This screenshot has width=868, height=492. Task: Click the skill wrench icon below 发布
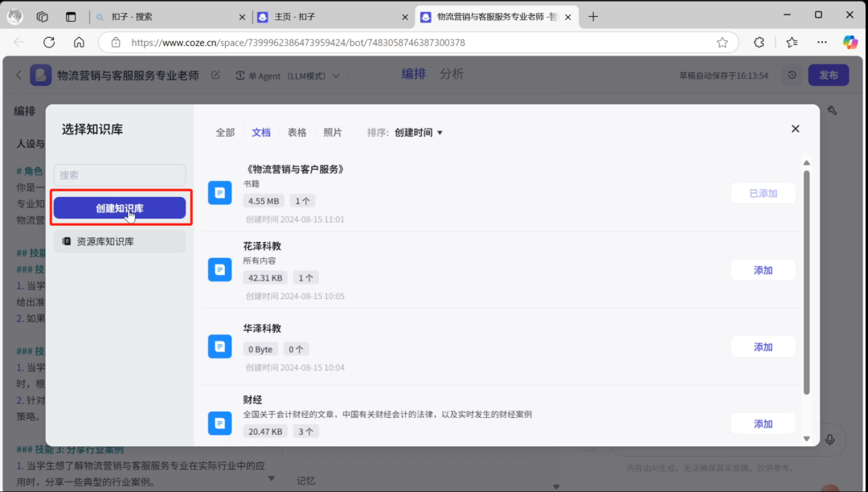point(833,110)
